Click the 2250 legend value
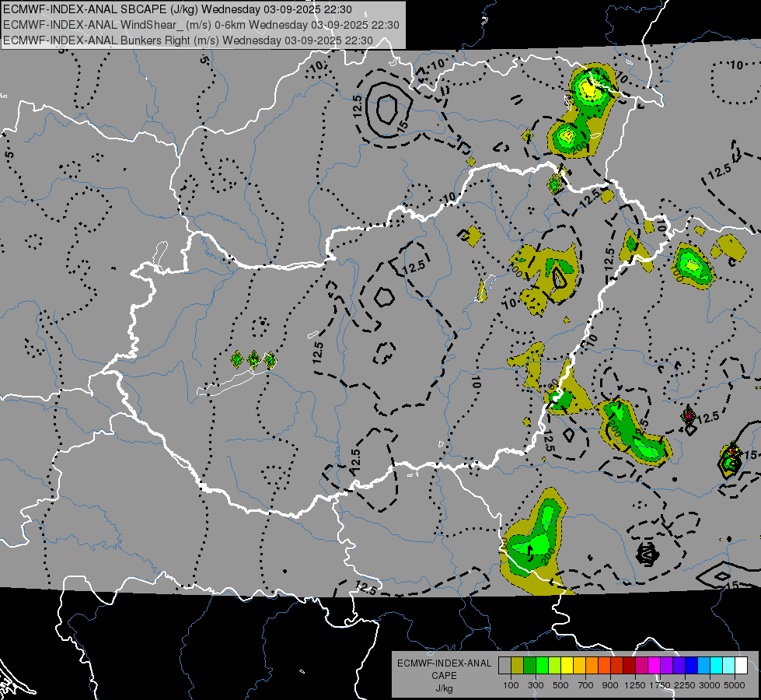Viewport: 761px width, 700px height. tap(685, 685)
